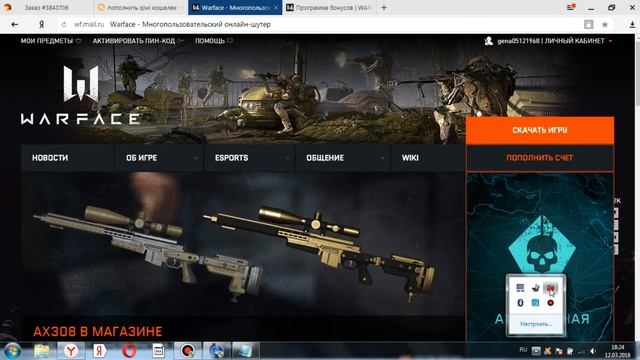This screenshot has height=360, width=640.
Task: Open the volume speaker tray icon
Action: pyautogui.click(x=593, y=351)
